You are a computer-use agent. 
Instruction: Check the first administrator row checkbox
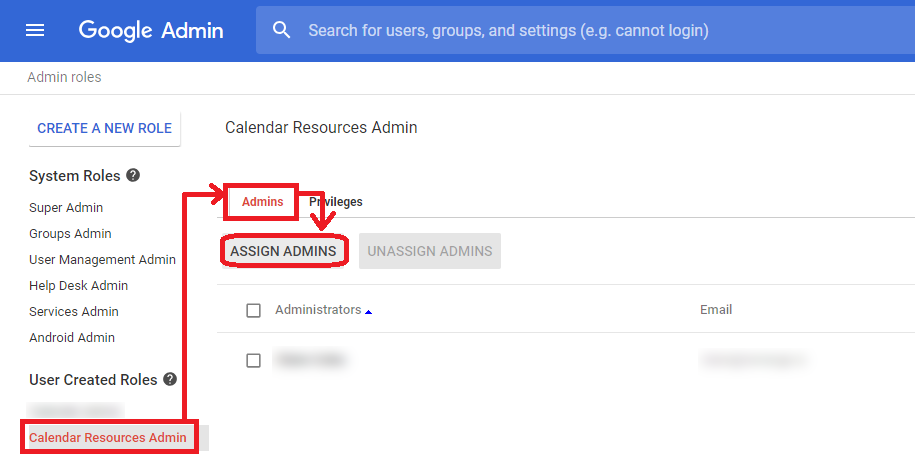click(x=254, y=360)
